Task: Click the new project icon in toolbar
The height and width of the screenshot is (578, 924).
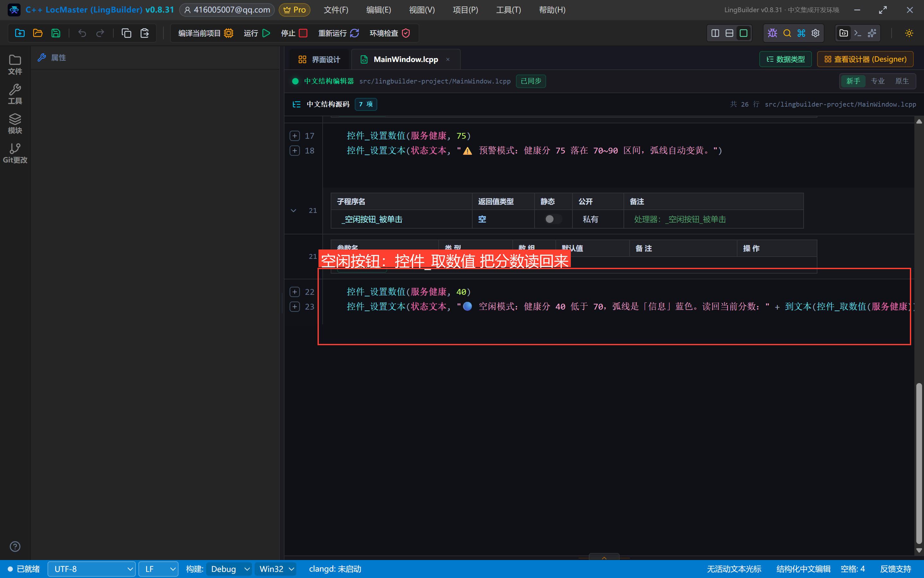Action: click(20, 33)
